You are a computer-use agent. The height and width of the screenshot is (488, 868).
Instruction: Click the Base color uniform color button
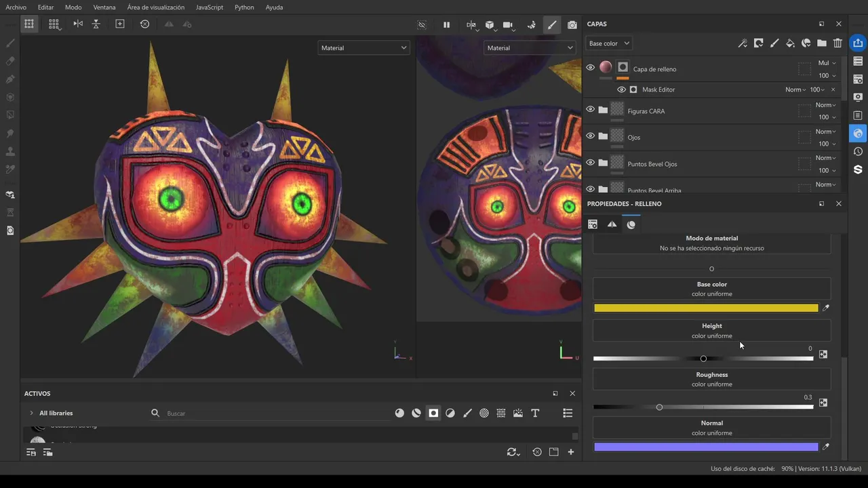(712, 289)
